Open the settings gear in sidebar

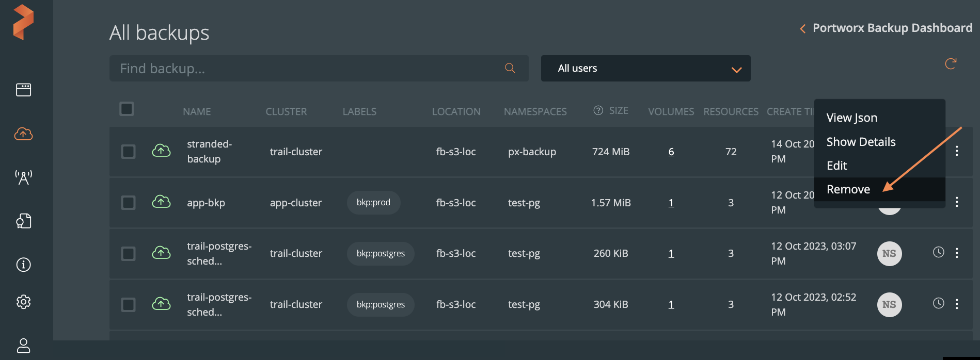[23, 302]
